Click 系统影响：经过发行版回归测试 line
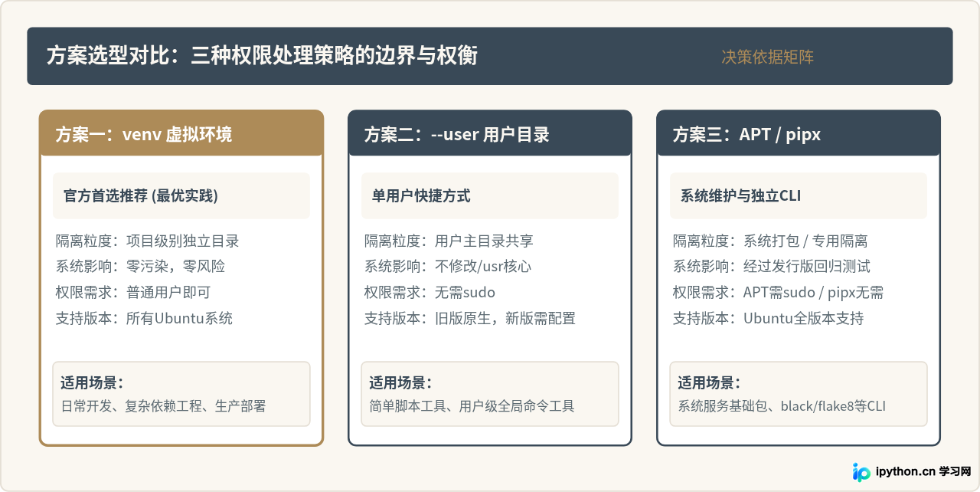980x492 pixels. (x=771, y=267)
